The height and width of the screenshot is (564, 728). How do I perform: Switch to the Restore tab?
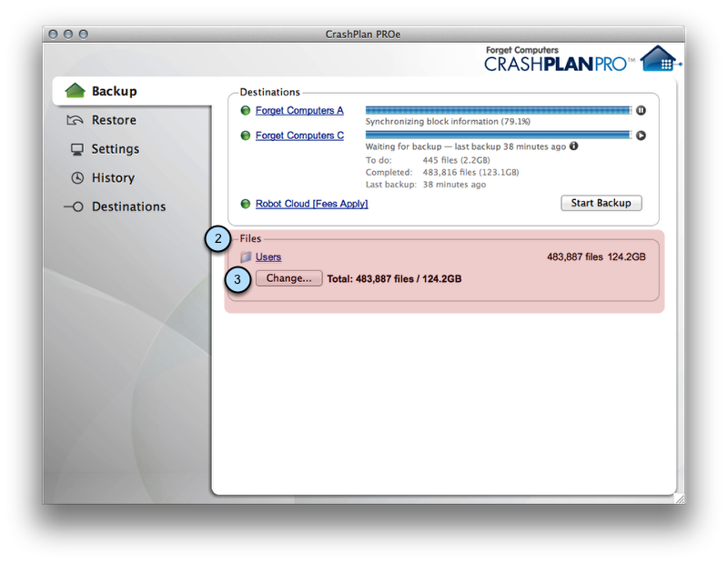coord(114,120)
